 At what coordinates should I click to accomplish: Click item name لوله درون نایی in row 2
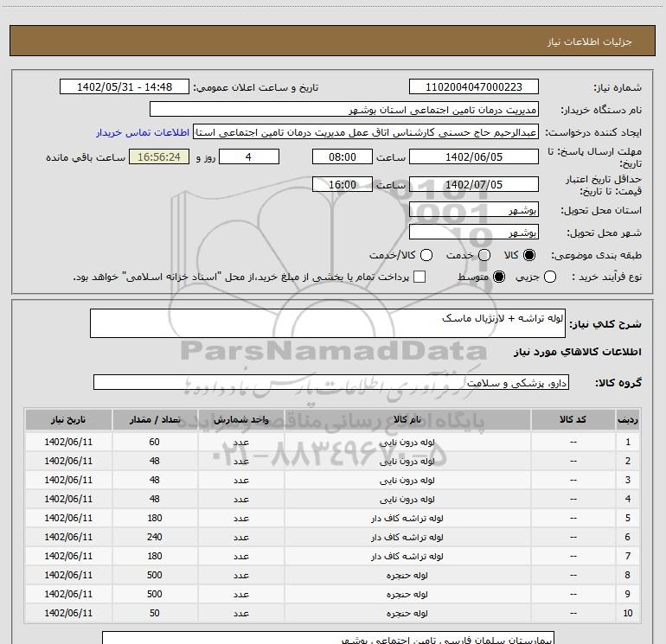407,462
